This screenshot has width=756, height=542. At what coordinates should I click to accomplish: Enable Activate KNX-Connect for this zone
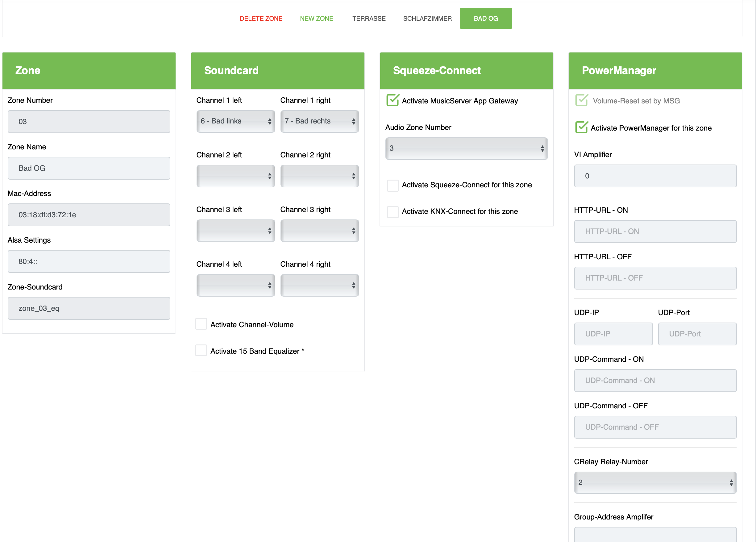tap(392, 211)
